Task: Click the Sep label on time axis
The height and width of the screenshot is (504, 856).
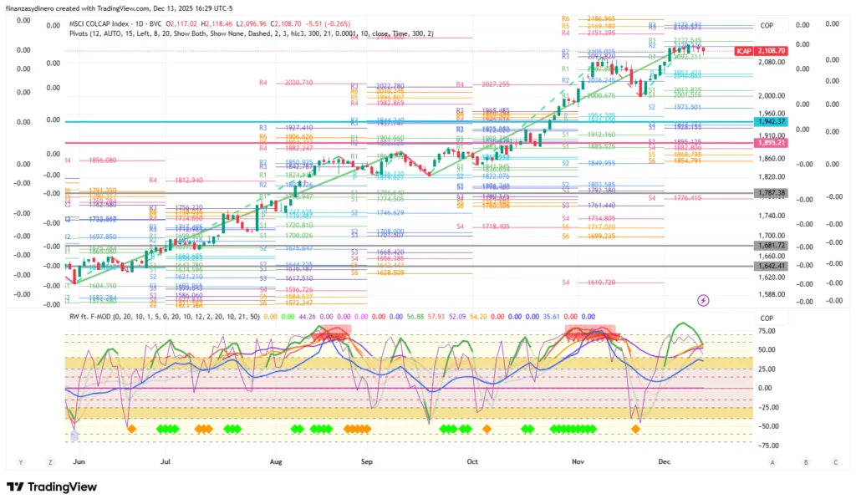Action: click(x=366, y=461)
